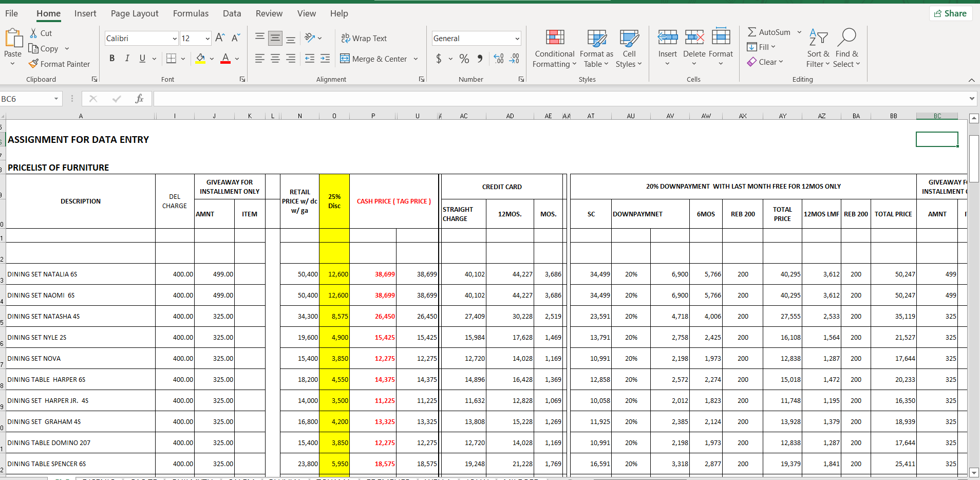This screenshot has height=480, width=980.
Task: Open the General number format dropdown
Action: (x=517, y=39)
